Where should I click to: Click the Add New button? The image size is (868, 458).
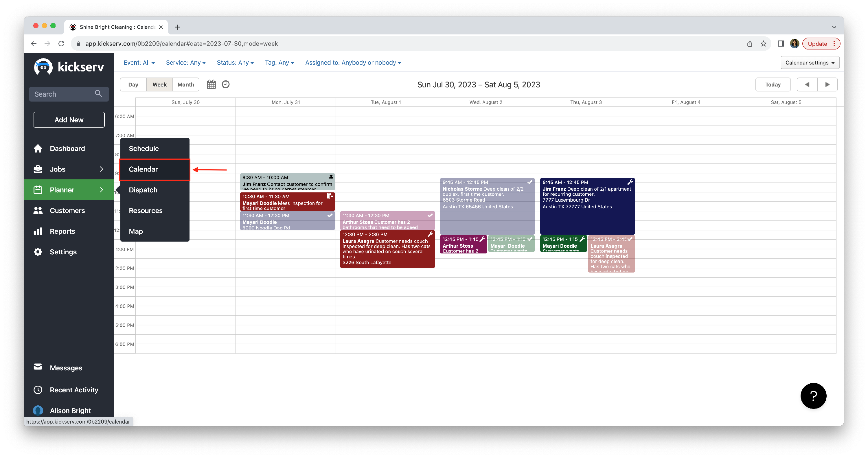pos(69,120)
